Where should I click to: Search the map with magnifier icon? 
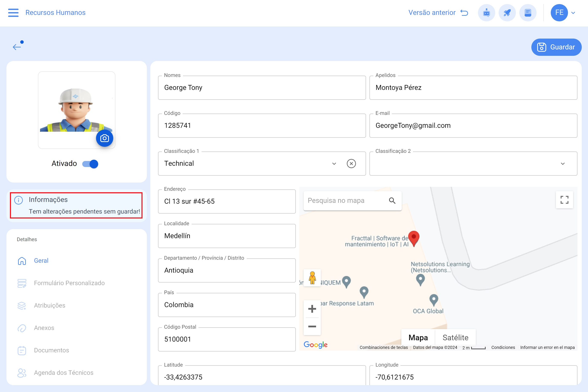(392, 200)
